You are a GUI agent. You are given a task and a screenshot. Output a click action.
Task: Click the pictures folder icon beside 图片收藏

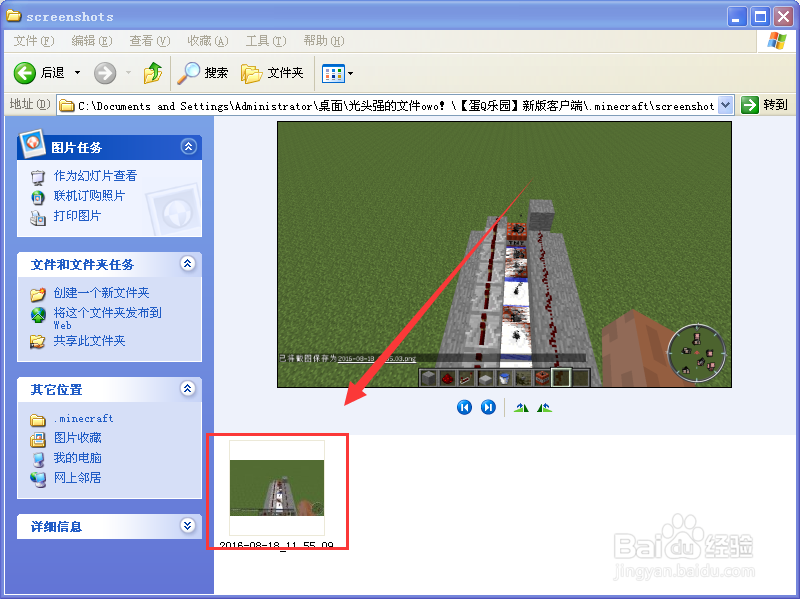click(x=38, y=439)
